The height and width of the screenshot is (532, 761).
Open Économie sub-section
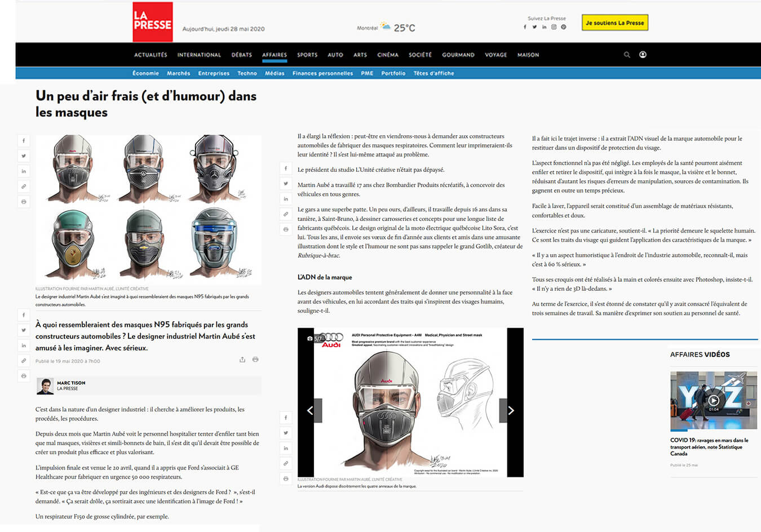pyautogui.click(x=145, y=73)
